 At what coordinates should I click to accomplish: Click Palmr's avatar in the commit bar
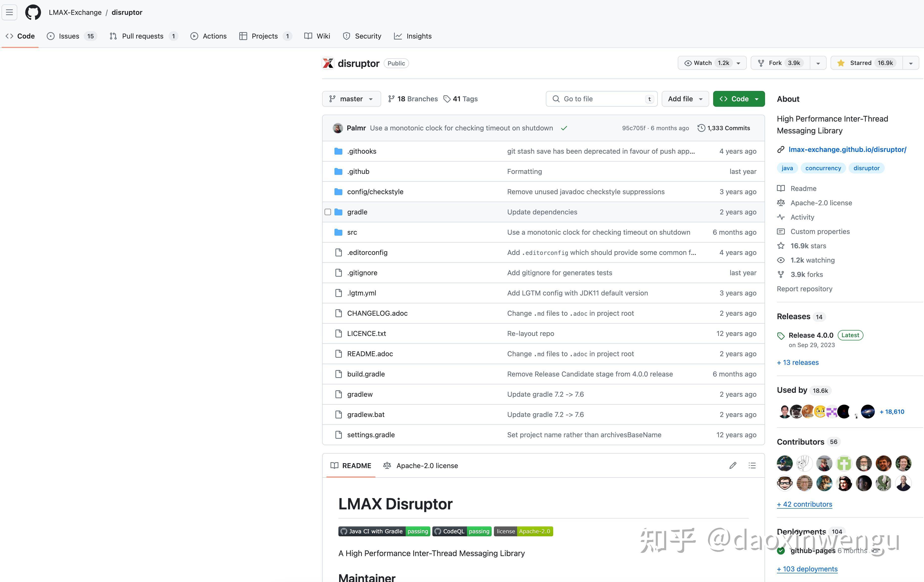338,128
